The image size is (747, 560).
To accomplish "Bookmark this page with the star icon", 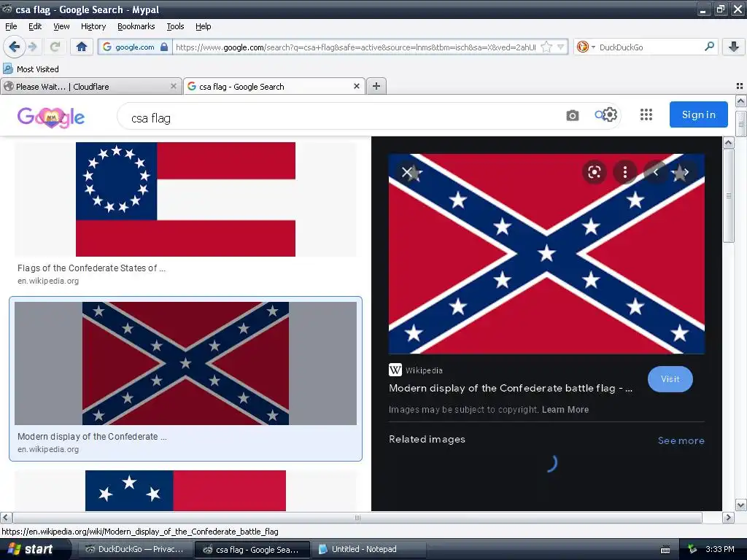I will tap(547, 47).
